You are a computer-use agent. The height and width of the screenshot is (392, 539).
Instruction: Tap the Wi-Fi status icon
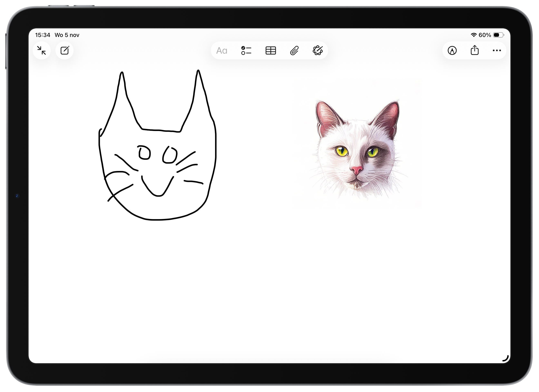click(473, 35)
